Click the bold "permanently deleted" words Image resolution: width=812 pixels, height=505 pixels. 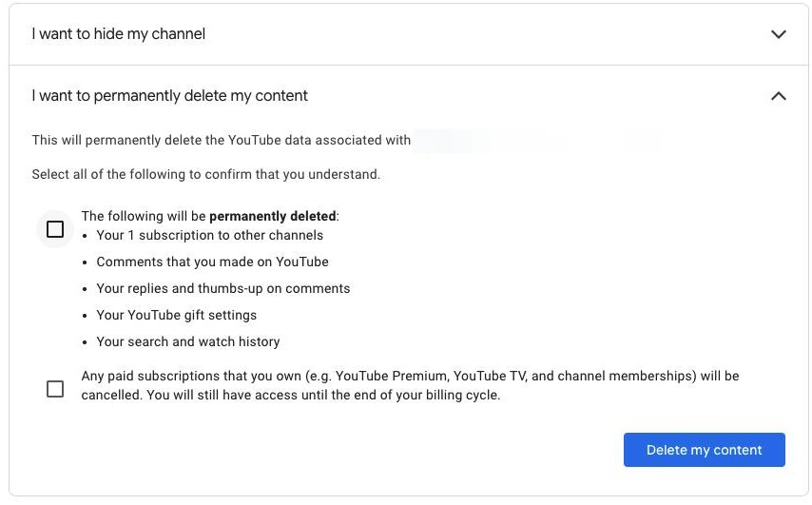[272, 216]
